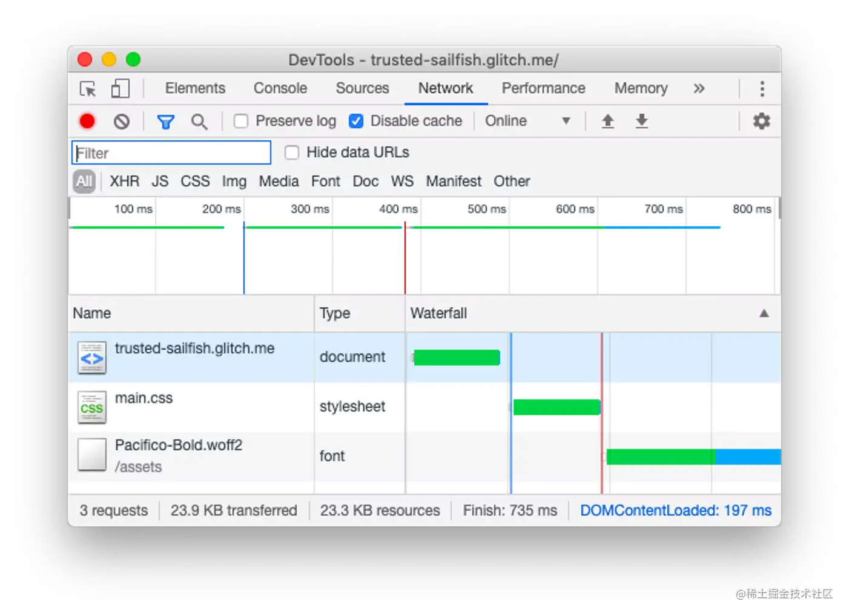
Task: Switch to the Elements tab
Action: coord(195,88)
